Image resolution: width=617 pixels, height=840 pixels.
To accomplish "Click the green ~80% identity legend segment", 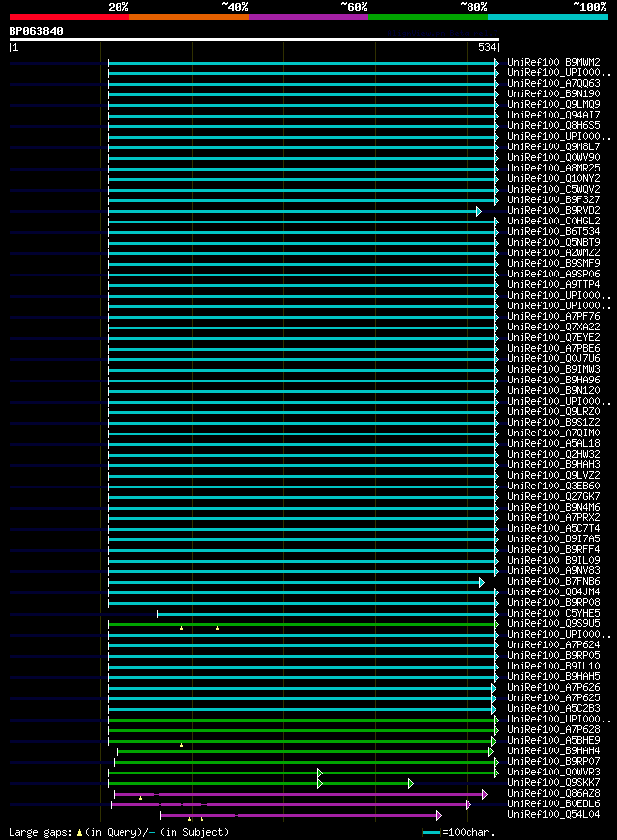I will [x=428, y=17].
